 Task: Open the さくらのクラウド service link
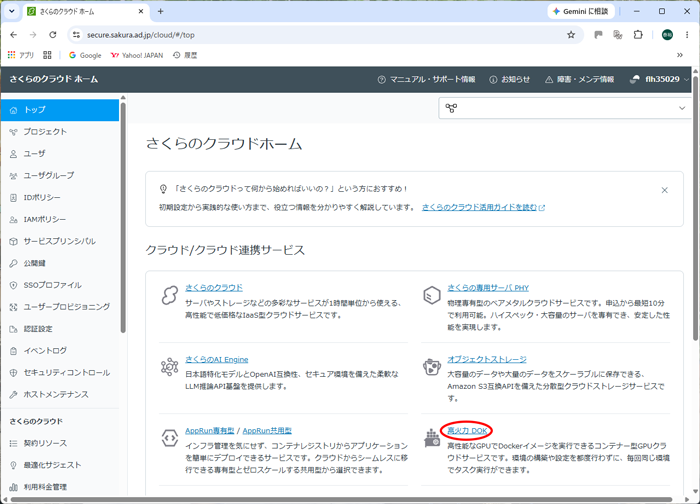point(214,288)
